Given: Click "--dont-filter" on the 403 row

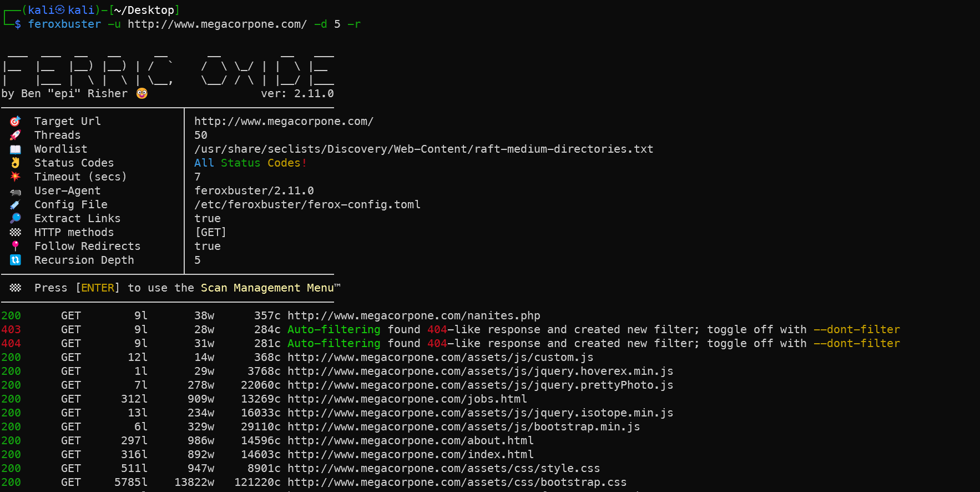Looking at the screenshot, I should click(857, 329).
